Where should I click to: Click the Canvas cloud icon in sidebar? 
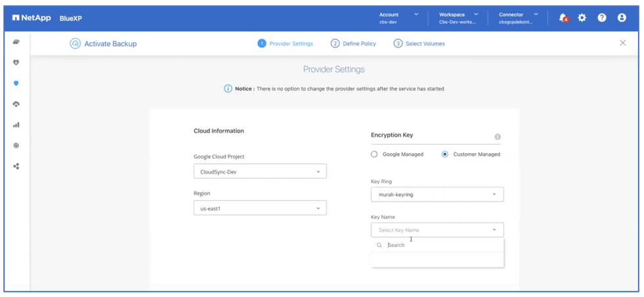16,42
